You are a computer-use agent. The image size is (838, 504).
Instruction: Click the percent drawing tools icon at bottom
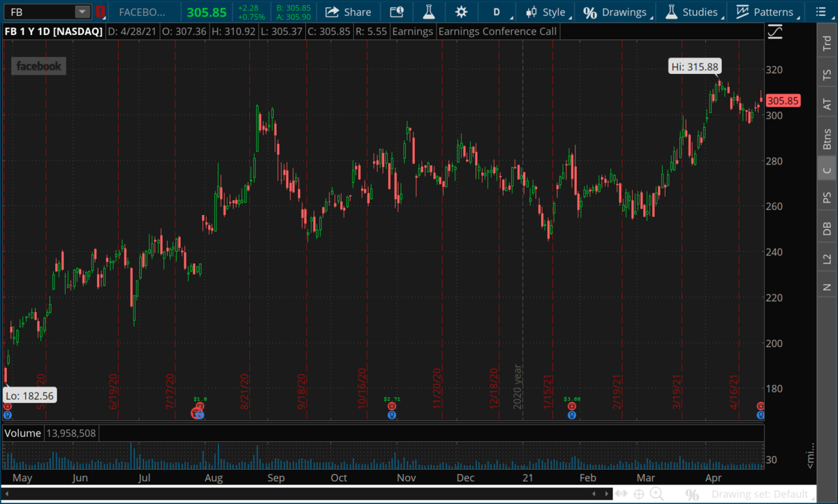tap(691, 495)
